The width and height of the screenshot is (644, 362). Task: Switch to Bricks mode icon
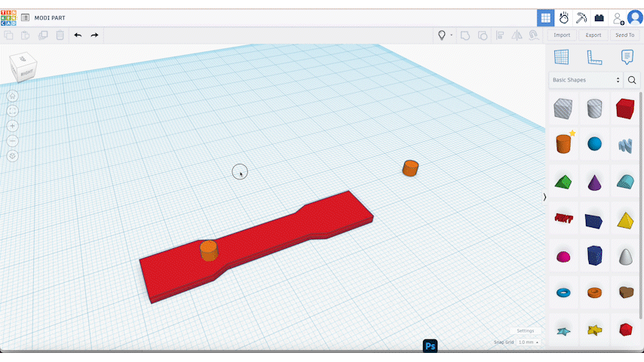(x=600, y=17)
